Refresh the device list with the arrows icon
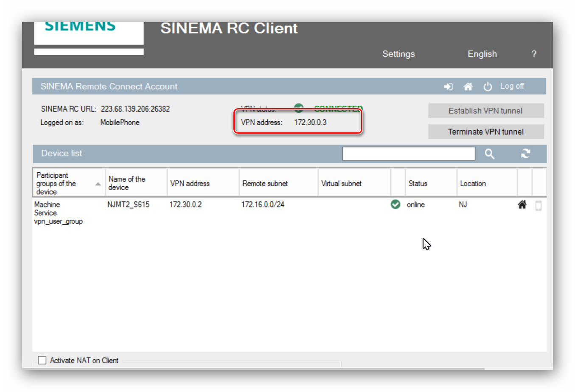Screen dimensions: 575x392 526,154
